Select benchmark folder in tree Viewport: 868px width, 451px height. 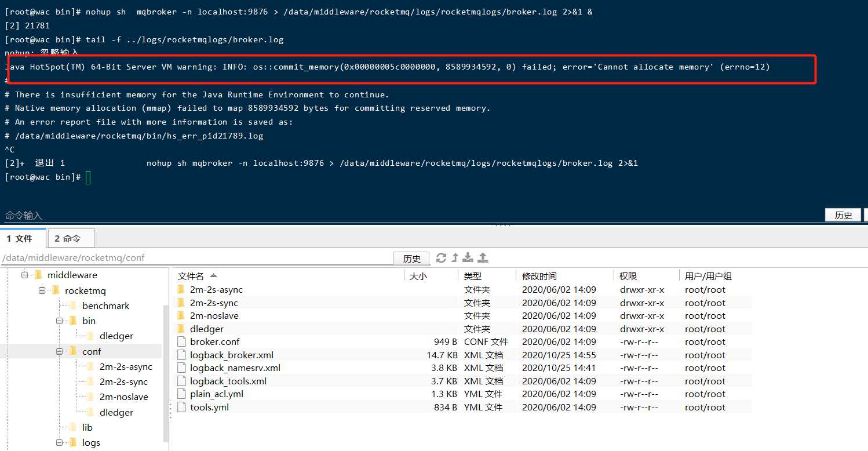click(x=105, y=305)
